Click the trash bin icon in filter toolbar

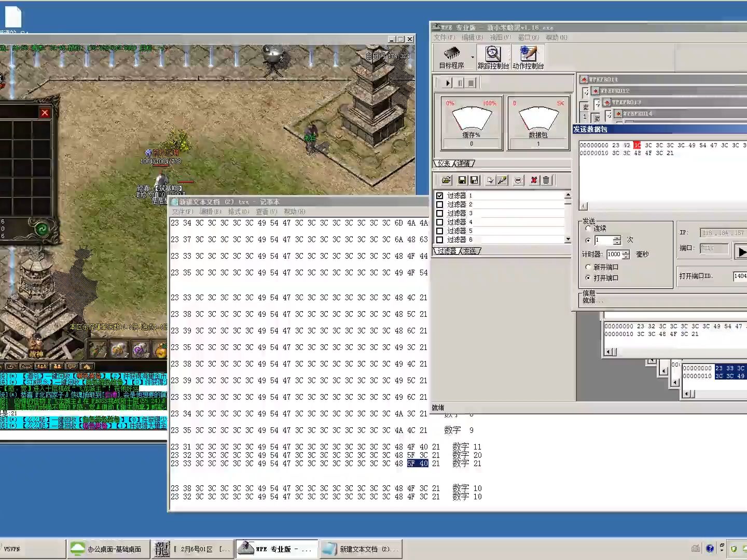pyautogui.click(x=546, y=180)
